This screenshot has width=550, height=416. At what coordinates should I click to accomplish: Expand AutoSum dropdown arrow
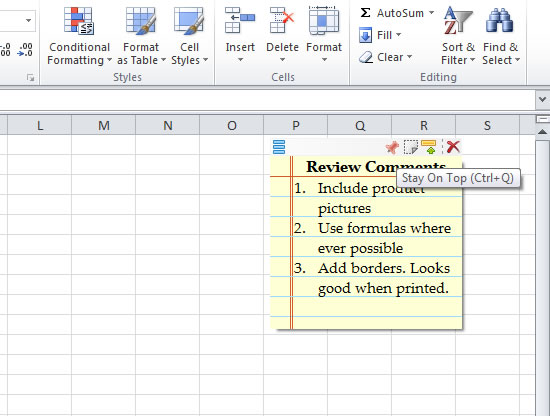431,13
